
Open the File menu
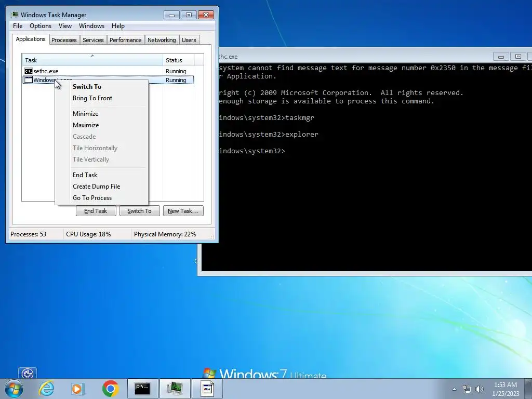pyautogui.click(x=18, y=26)
